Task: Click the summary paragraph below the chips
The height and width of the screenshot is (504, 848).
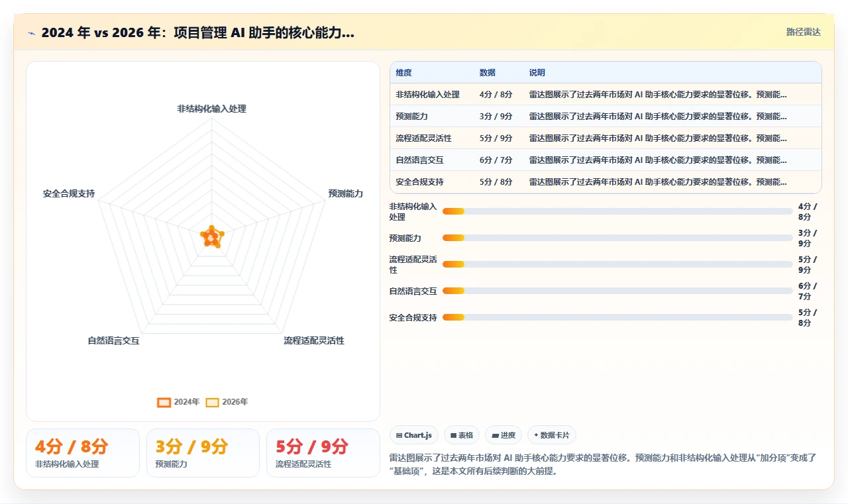Action: coord(605,464)
